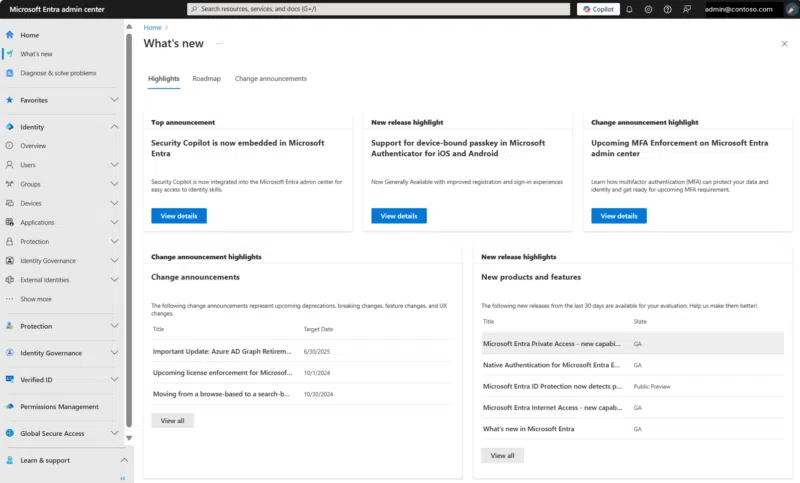Collapse the Identity section chevron
Viewport: 800px width, 483px height.
pos(114,126)
